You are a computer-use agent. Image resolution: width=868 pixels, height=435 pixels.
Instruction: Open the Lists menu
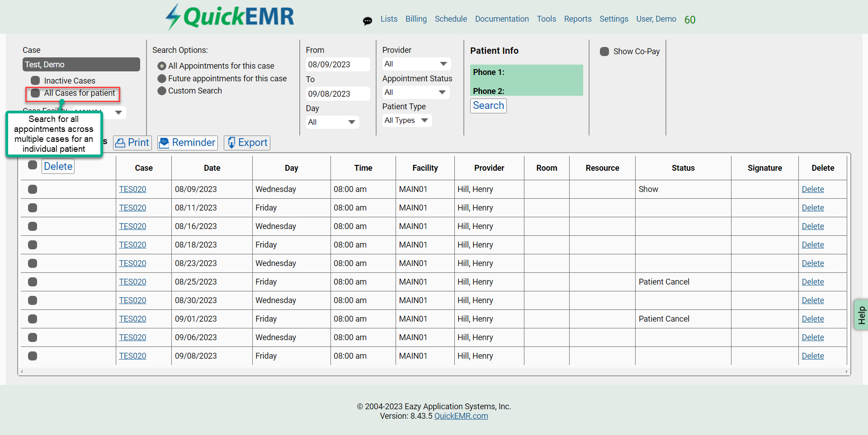389,19
